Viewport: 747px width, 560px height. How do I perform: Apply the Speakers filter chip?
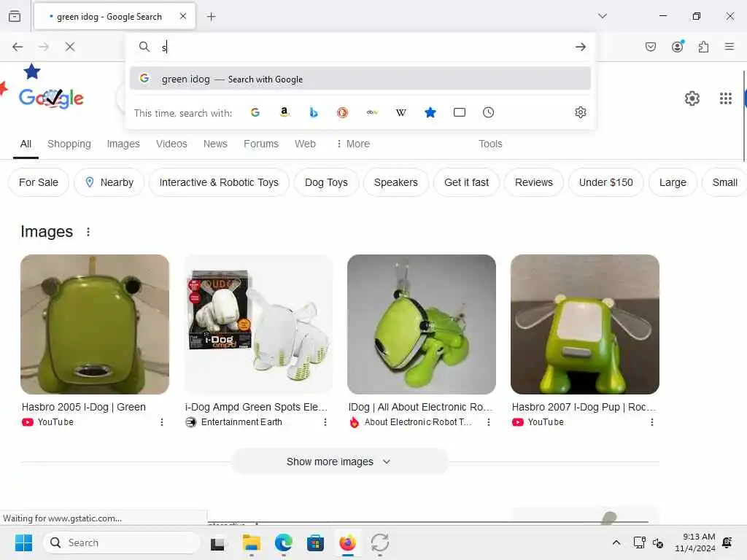coord(396,182)
